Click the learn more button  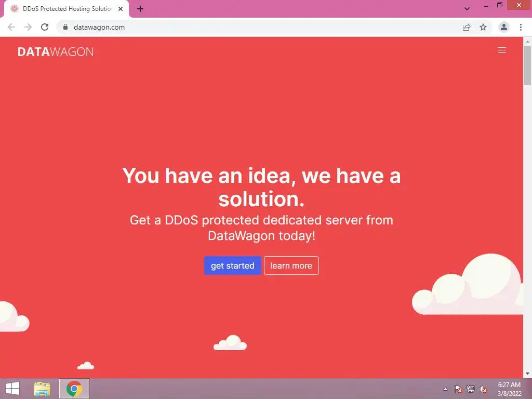(x=291, y=265)
